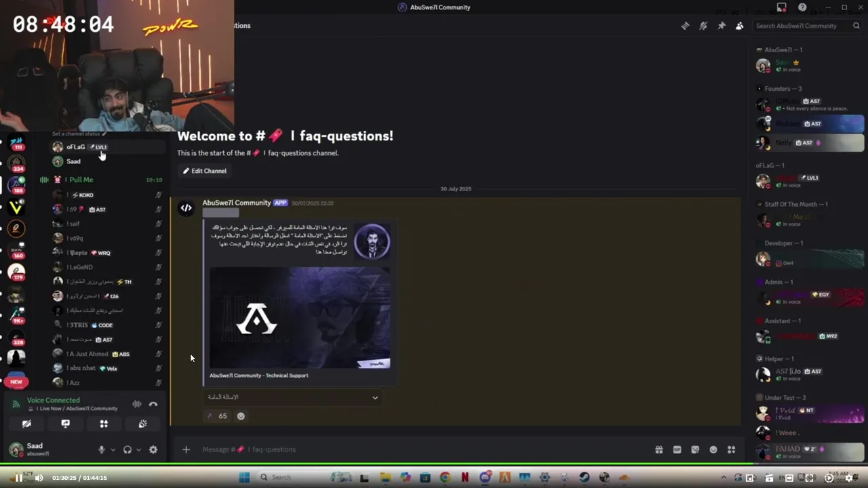Click the NEW badge in server list
The image size is (868, 488).
(16, 382)
